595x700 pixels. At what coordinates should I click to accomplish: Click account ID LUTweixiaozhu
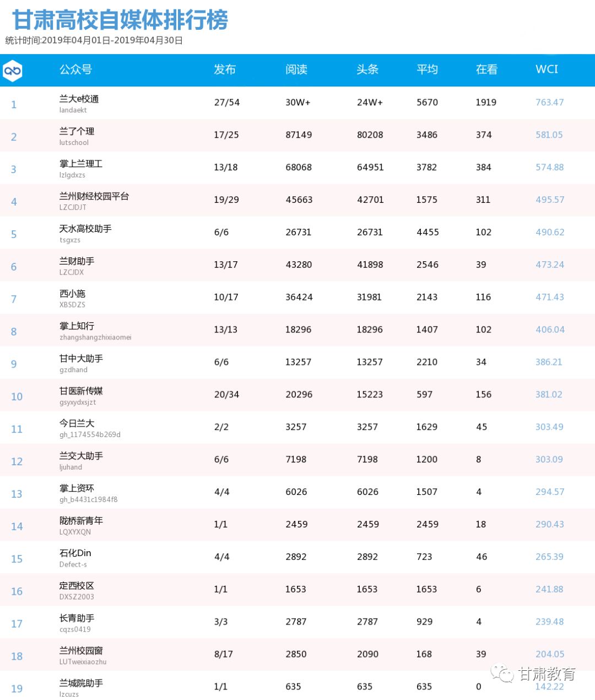[83, 662]
